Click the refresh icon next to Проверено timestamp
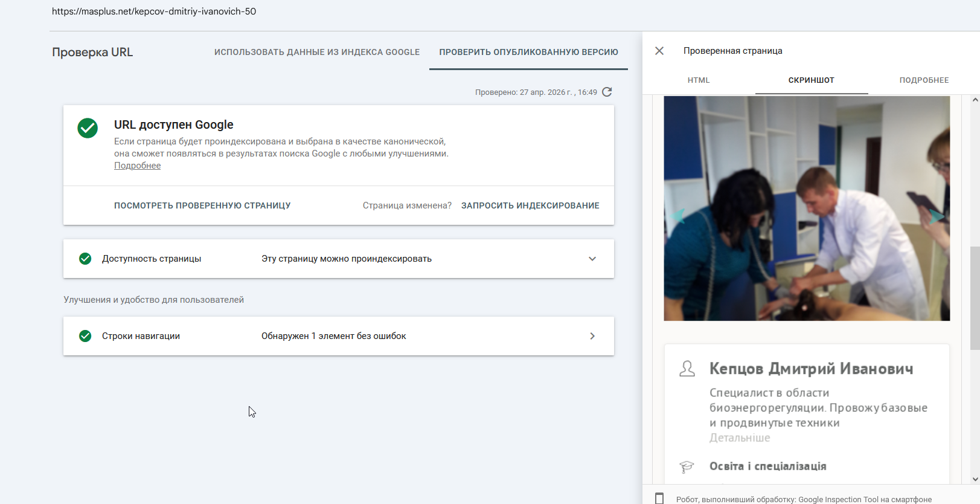 pos(607,92)
